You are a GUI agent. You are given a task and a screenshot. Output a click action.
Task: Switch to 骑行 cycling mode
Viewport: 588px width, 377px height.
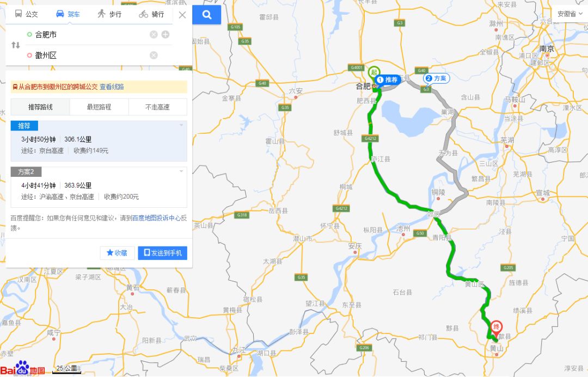click(x=151, y=14)
